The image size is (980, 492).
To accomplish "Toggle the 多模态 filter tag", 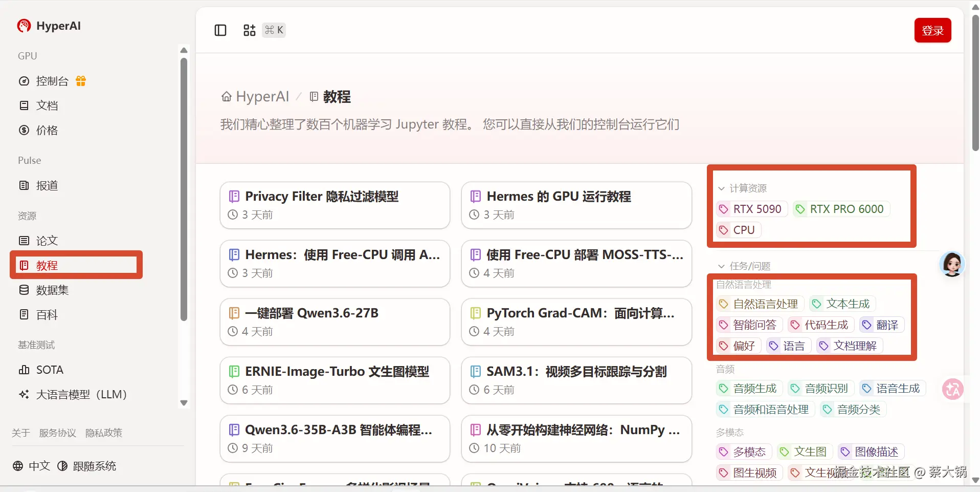I will pos(743,452).
